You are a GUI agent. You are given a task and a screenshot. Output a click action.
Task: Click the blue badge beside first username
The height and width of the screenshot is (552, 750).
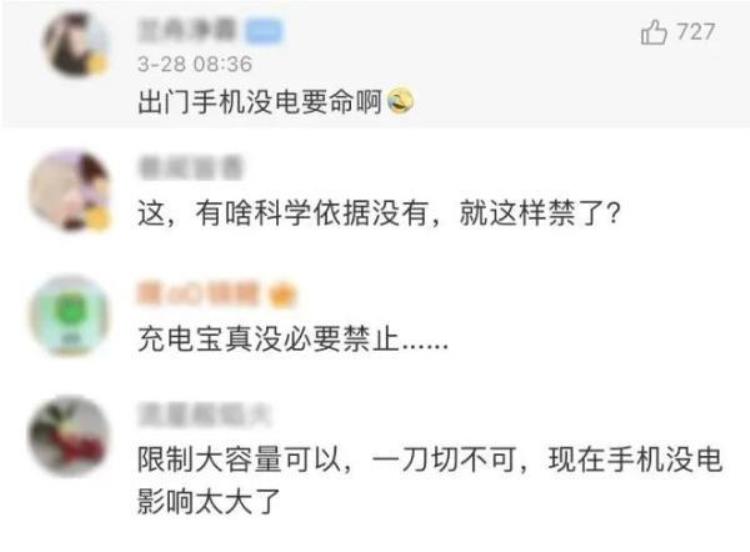pos(265,32)
